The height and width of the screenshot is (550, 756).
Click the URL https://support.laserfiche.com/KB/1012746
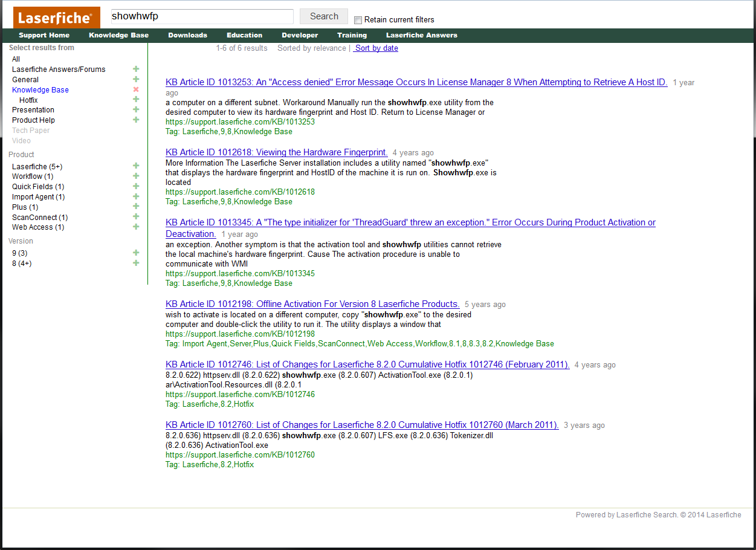pyautogui.click(x=240, y=395)
